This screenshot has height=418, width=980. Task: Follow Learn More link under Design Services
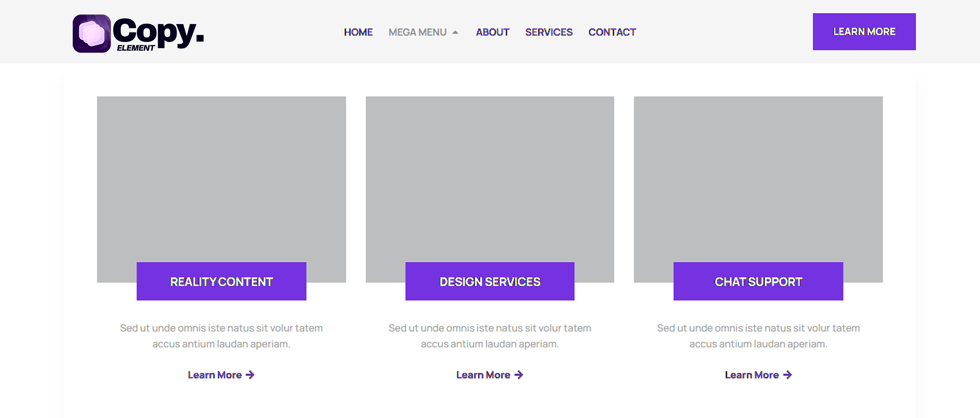[x=483, y=375]
